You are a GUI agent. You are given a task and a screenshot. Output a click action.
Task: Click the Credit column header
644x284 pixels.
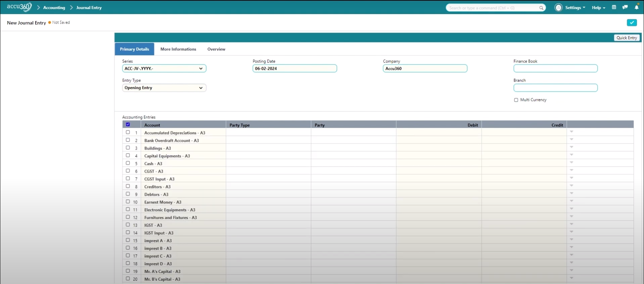coord(524,125)
